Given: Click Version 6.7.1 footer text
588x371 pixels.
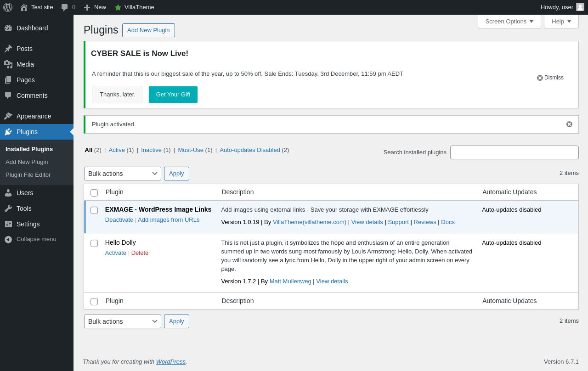Looking at the screenshot, I should pos(561,361).
